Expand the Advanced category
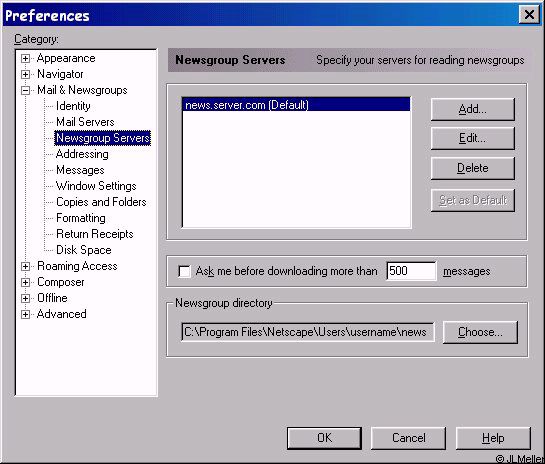 click(x=25, y=314)
